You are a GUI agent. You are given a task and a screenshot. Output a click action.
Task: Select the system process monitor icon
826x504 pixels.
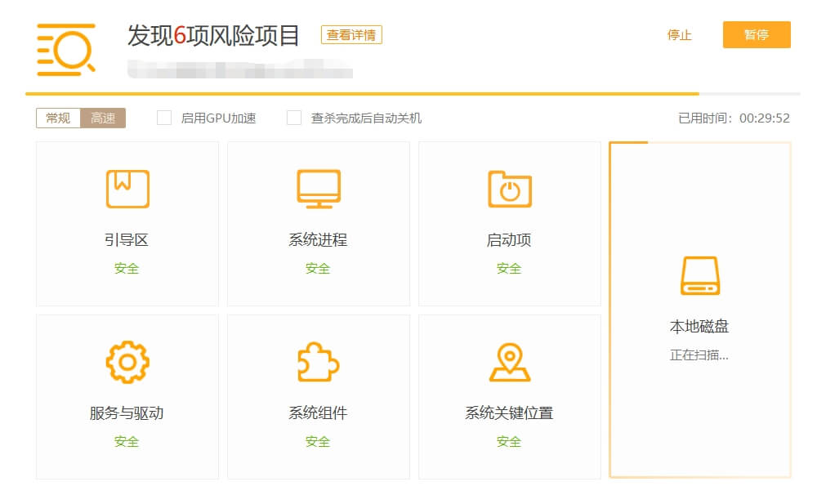pyautogui.click(x=319, y=189)
